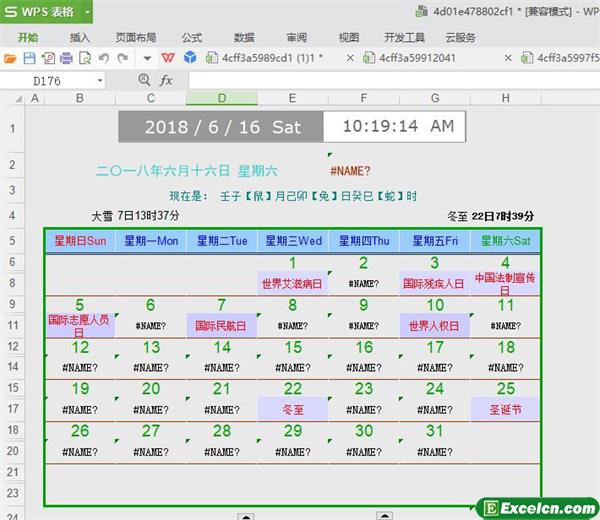Open Print Preview from the toolbar
Image resolution: width=600 pixels, height=520 pixels.
[x=85, y=58]
